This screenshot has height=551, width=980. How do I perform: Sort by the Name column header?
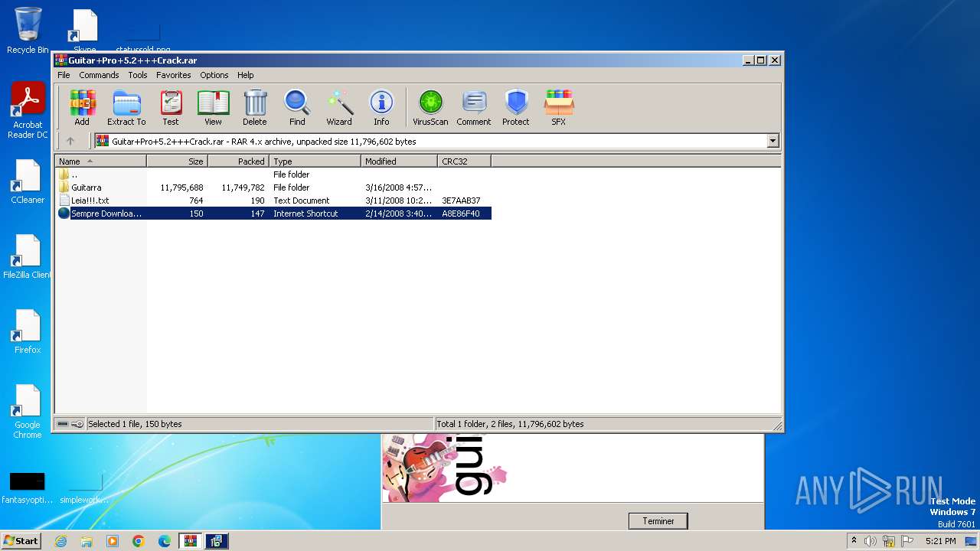100,161
